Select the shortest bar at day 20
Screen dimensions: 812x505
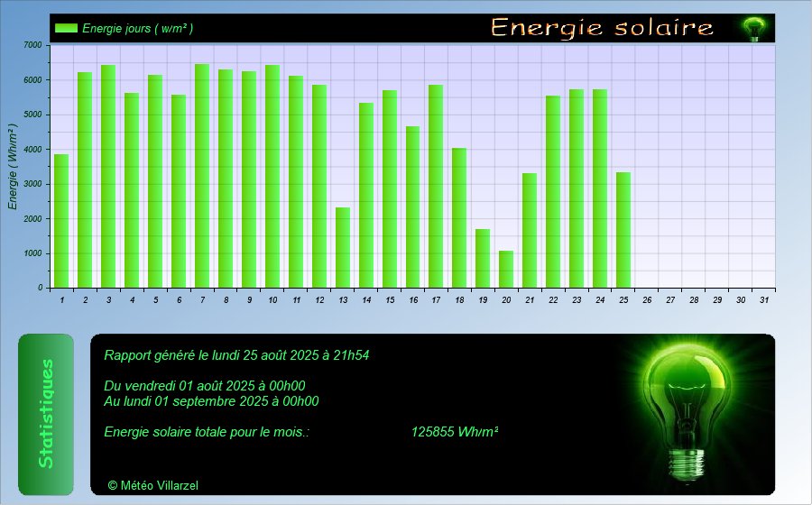(x=506, y=269)
